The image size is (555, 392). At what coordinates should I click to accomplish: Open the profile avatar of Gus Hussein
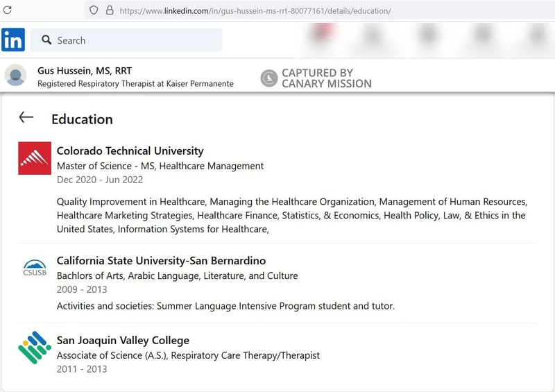click(x=15, y=75)
